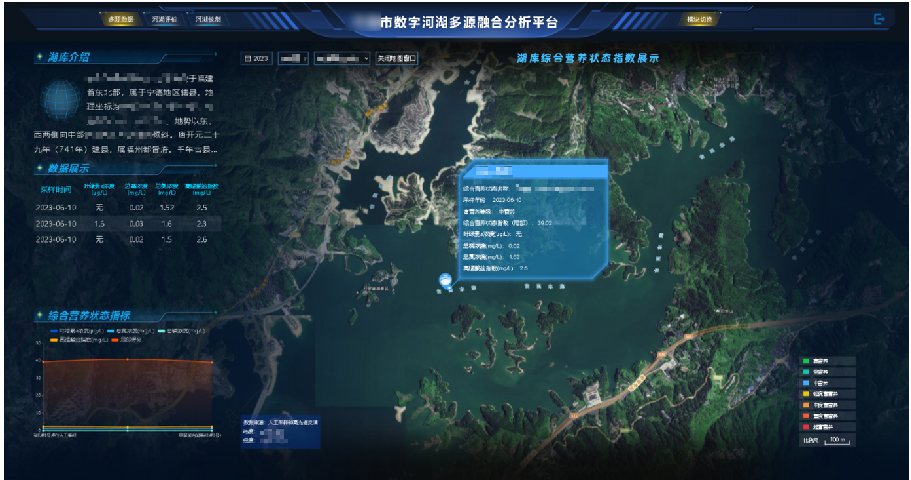Select the second data row dated 2023-06-10
The height and width of the screenshot is (480, 911).
120,224
